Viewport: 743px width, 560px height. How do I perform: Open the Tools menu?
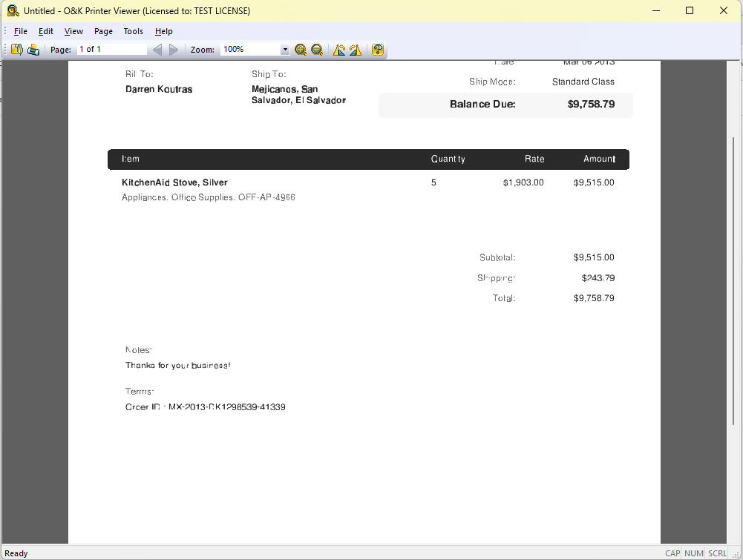click(134, 31)
